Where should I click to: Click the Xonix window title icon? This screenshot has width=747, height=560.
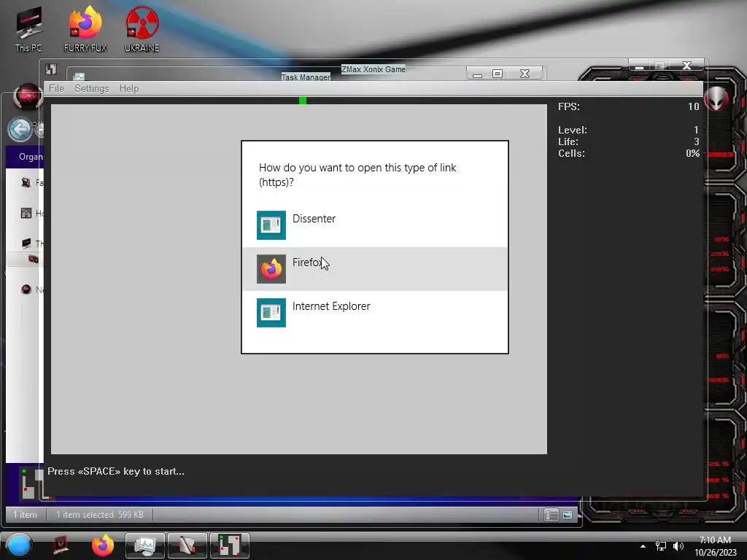(51, 69)
